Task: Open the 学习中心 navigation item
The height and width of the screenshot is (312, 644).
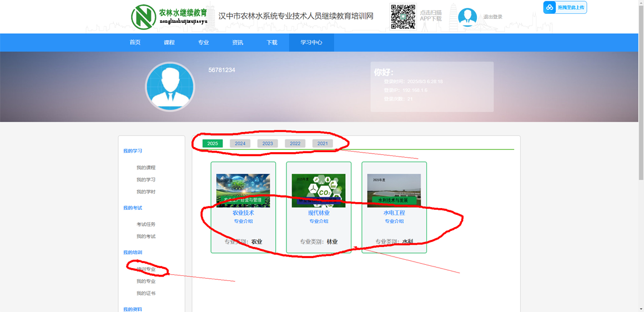Action: (x=311, y=42)
